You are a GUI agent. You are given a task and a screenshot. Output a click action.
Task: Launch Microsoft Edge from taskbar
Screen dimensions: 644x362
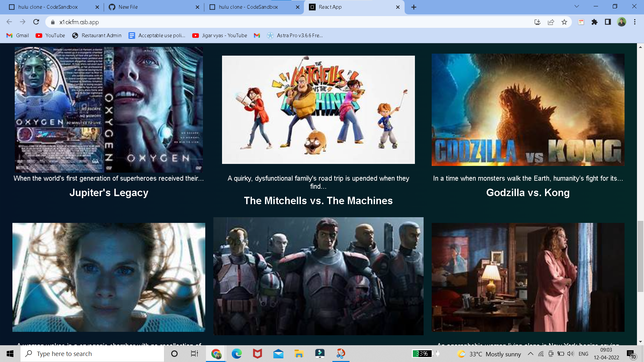point(237,354)
